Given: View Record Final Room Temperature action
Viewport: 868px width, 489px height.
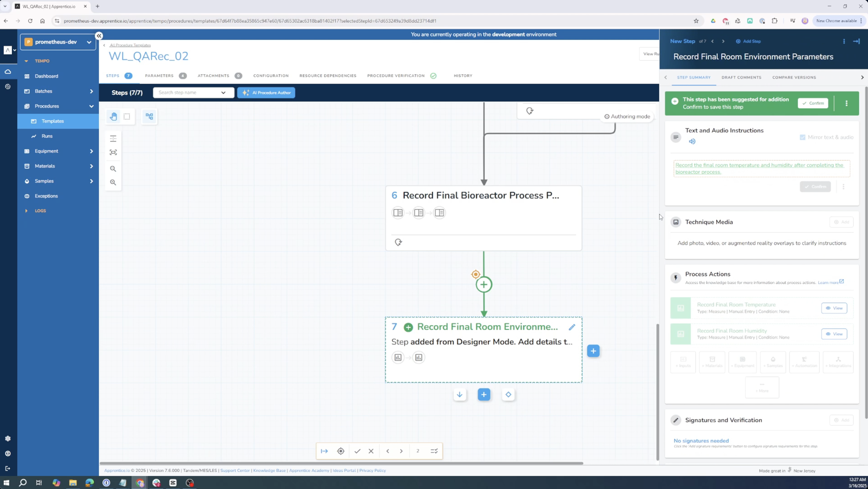Looking at the screenshot, I should tap(834, 308).
